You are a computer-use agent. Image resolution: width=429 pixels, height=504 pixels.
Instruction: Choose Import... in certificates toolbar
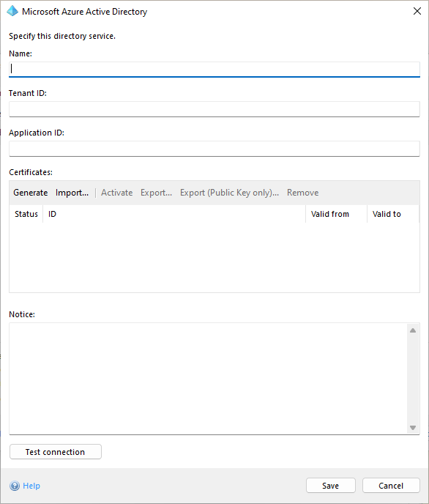[x=72, y=193]
